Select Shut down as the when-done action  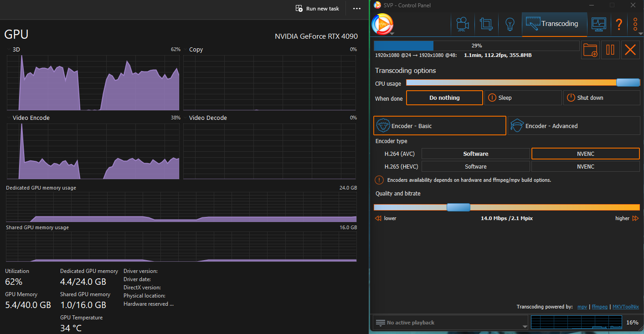pyautogui.click(x=602, y=98)
